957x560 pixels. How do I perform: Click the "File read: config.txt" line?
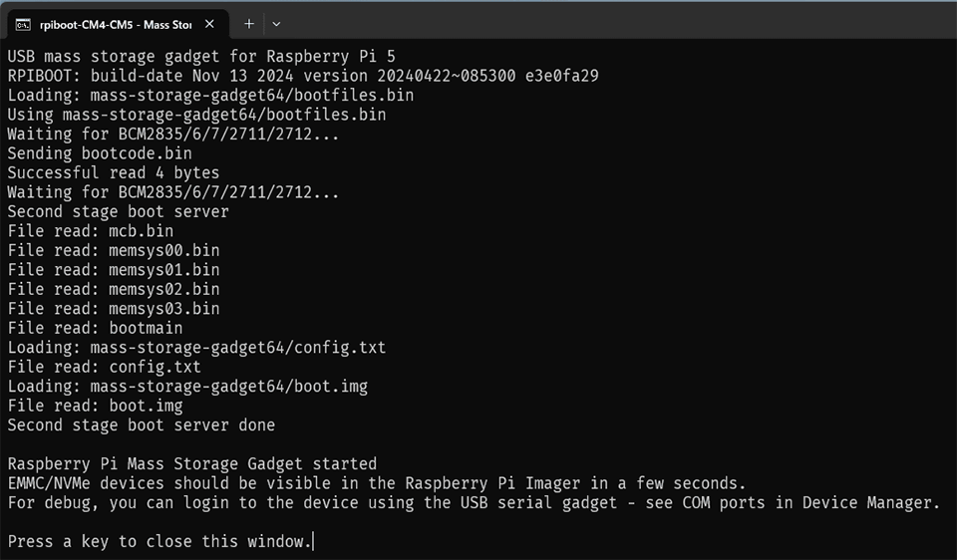coord(104,367)
